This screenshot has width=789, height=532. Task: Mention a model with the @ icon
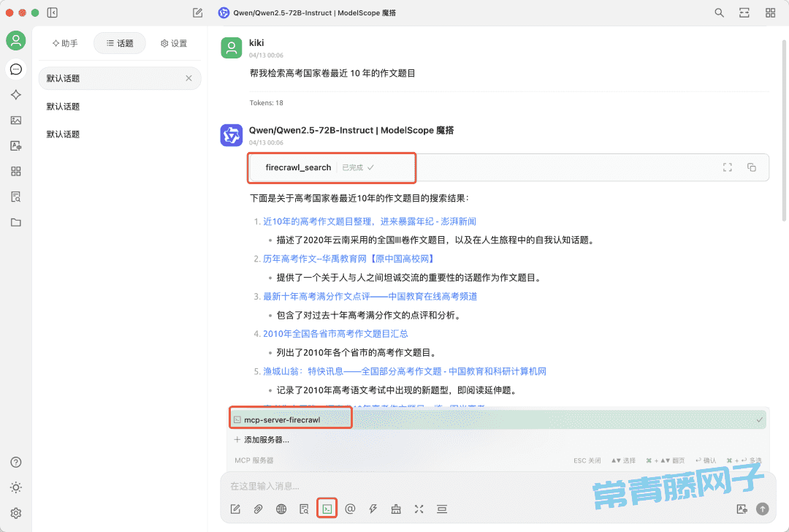click(350, 509)
